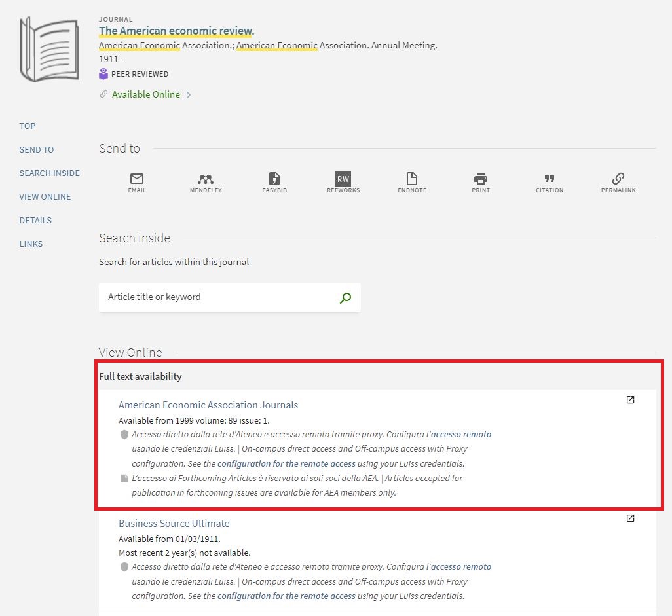Click The American economic review title

tap(176, 31)
